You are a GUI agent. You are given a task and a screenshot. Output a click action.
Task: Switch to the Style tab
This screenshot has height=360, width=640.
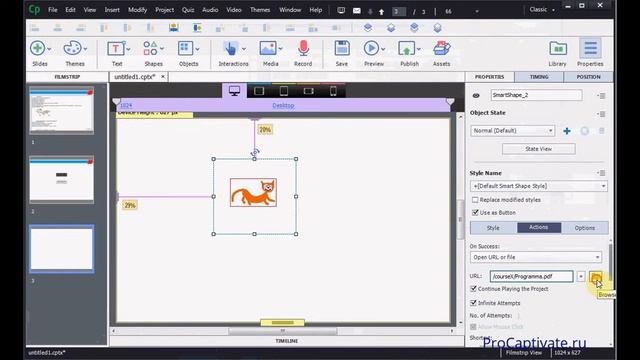pyautogui.click(x=493, y=228)
